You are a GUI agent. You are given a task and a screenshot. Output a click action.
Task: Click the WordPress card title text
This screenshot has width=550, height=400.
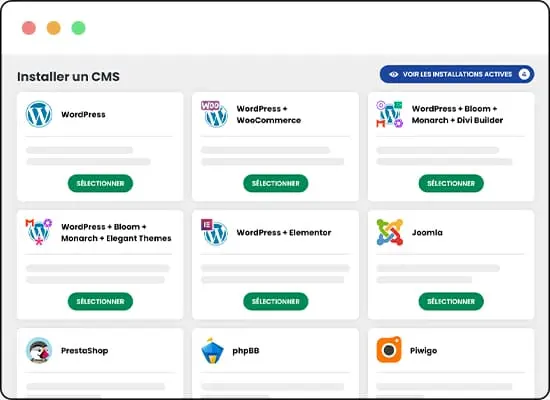pyautogui.click(x=83, y=114)
